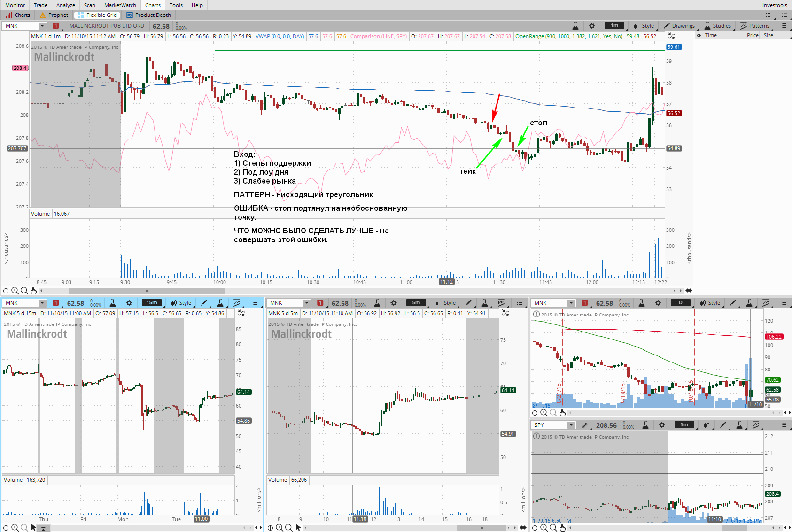792x532 pixels.
Task: Open the Tools tab
Action: point(176,5)
